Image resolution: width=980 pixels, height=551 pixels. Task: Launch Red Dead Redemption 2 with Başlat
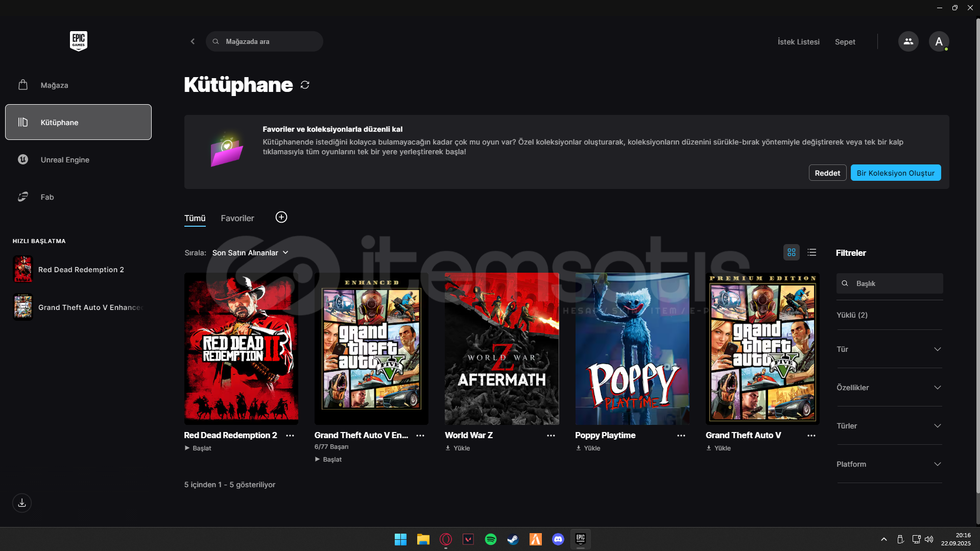click(198, 448)
